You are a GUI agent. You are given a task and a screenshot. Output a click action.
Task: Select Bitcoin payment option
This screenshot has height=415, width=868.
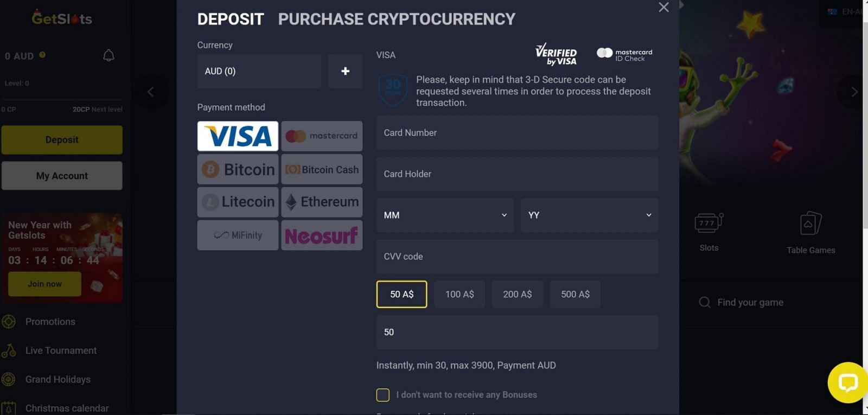coord(238,169)
